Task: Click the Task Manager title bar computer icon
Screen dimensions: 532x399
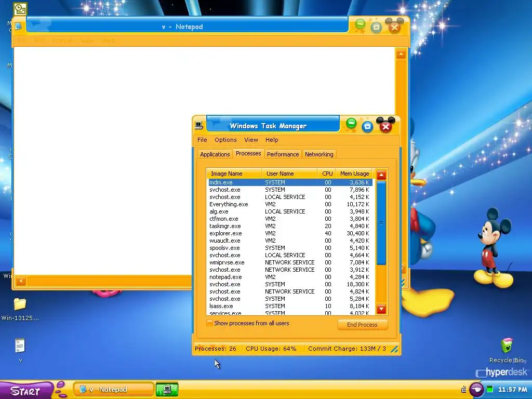Action: pyautogui.click(x=199, y=126)
